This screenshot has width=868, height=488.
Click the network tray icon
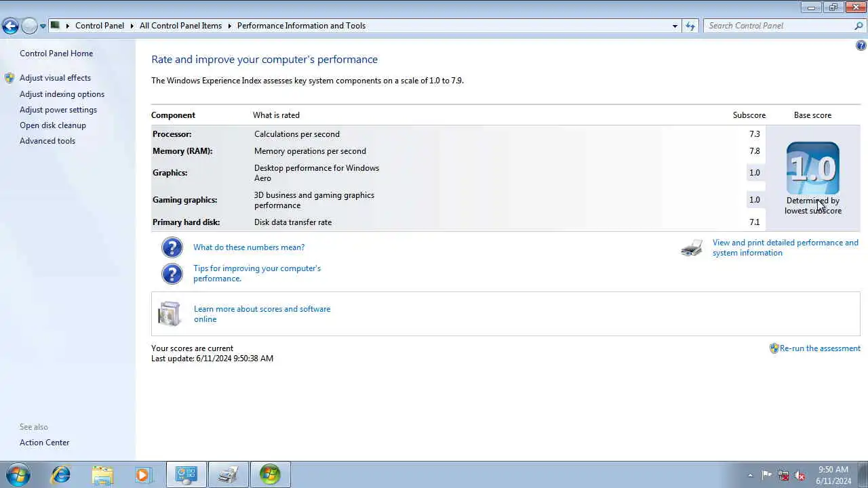click(783, 475)
